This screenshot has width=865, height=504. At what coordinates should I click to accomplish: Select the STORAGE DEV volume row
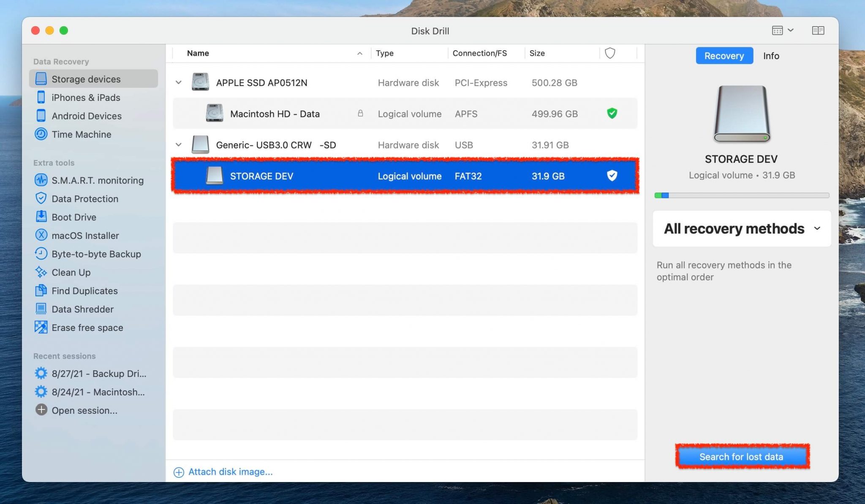(x=405, y=176)
